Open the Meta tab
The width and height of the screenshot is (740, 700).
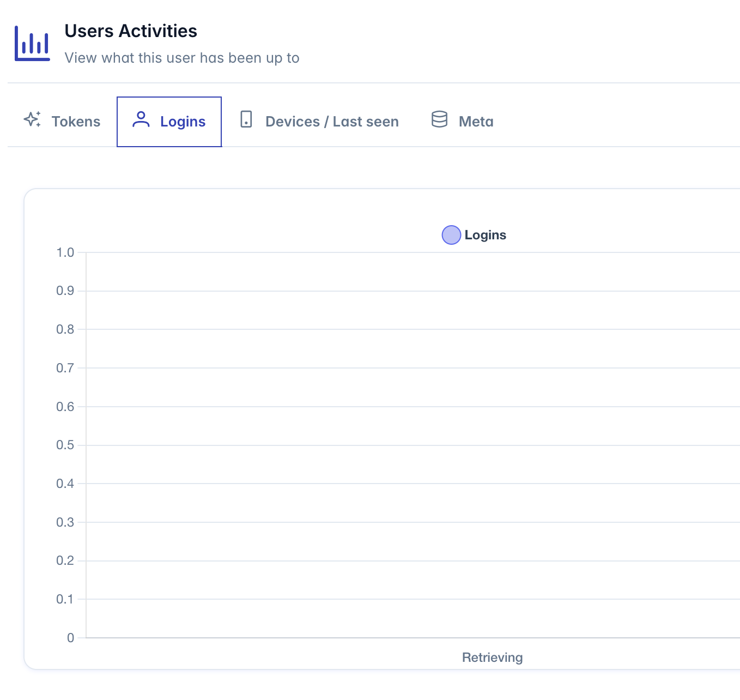(x=462, y=122)
